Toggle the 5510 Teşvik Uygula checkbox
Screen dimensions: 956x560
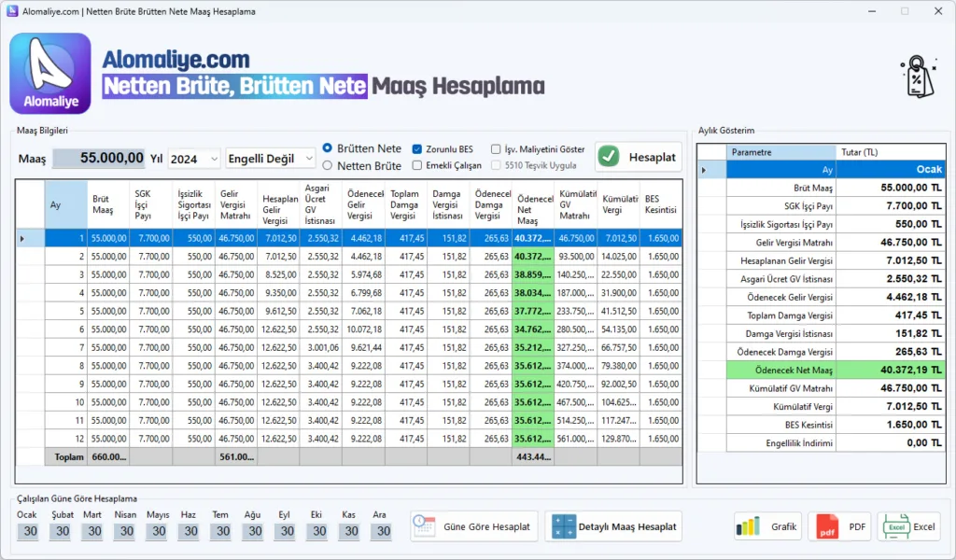point(496,165)
